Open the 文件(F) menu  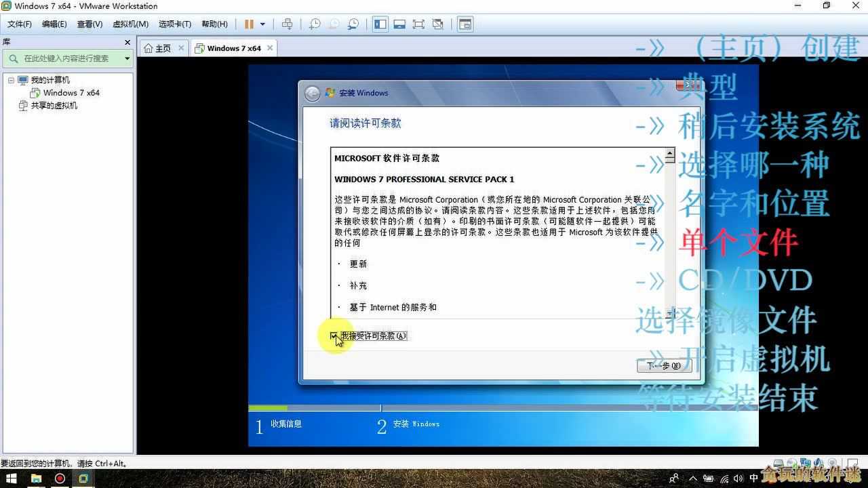(20, 24)
